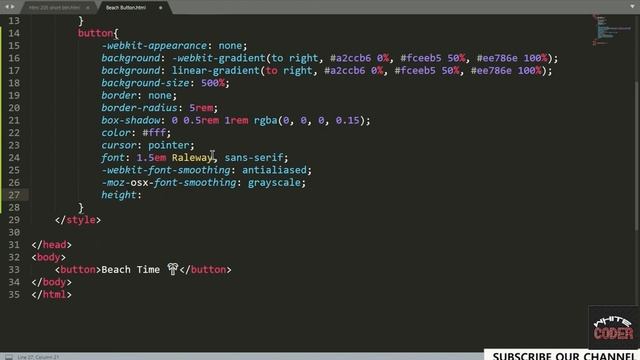Click the closing '</style>' tag

[x=78, y=220]
